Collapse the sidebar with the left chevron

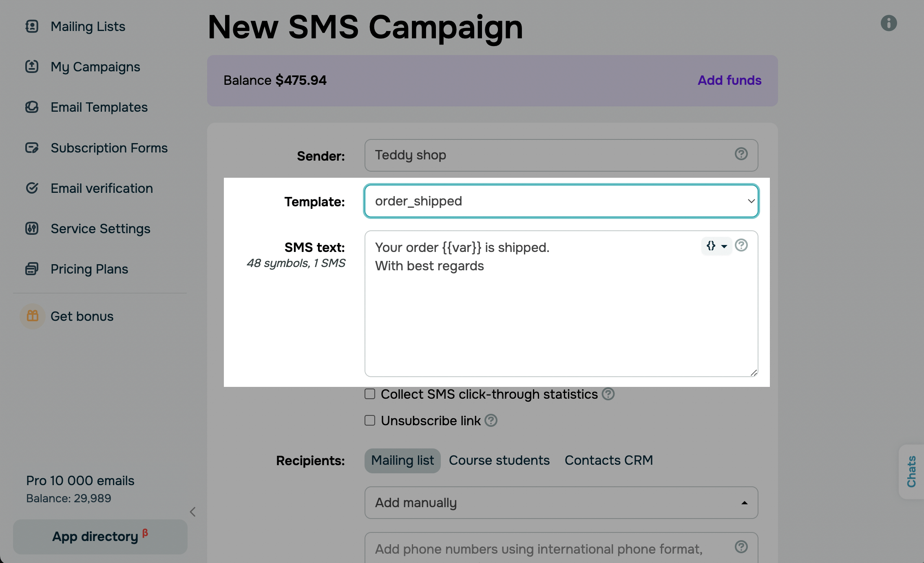(193, 512)
